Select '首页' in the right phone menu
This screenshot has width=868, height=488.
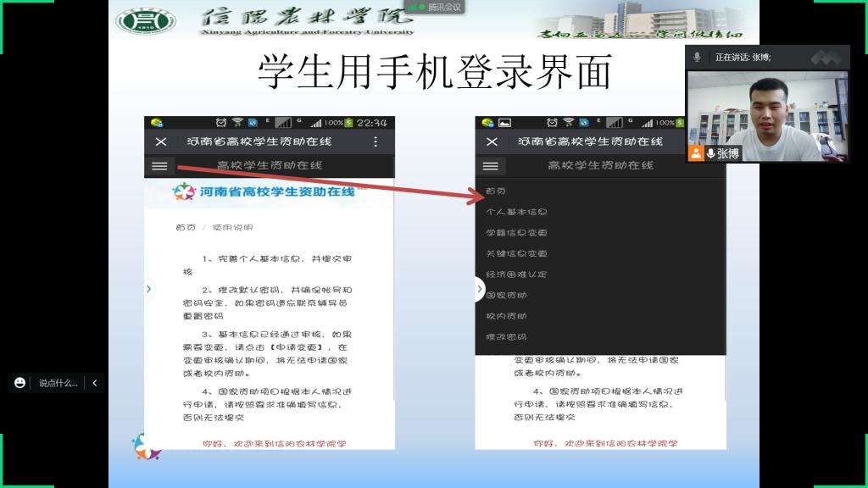pos(496,191)
